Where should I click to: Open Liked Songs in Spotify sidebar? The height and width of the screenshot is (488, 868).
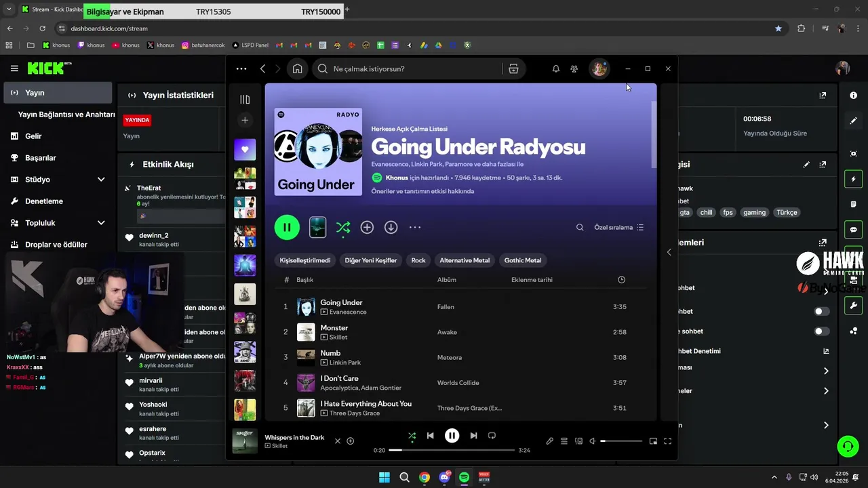(x=245, y=149)
